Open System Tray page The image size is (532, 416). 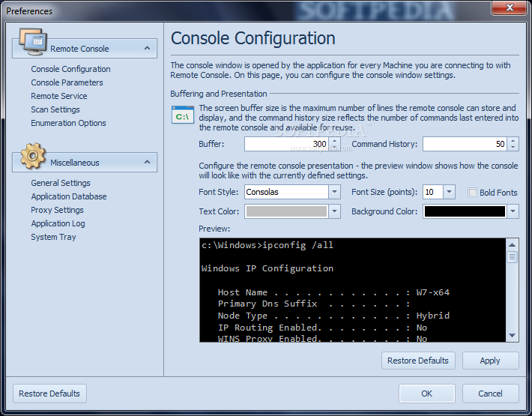tap(53, 237)
